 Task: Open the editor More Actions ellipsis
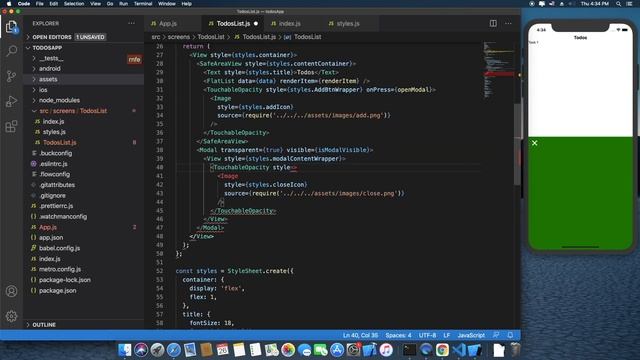coord(508,23)
